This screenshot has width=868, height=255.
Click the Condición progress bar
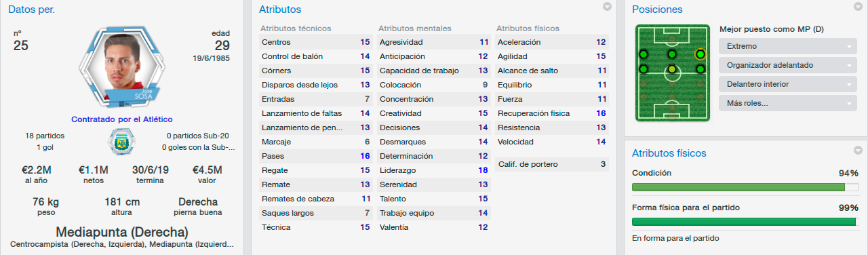[745, 187]
